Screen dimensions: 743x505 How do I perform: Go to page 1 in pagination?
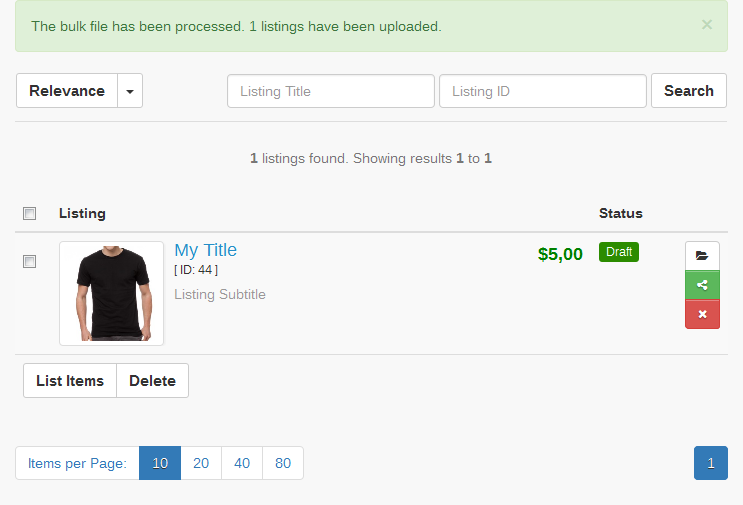point(711,463)
